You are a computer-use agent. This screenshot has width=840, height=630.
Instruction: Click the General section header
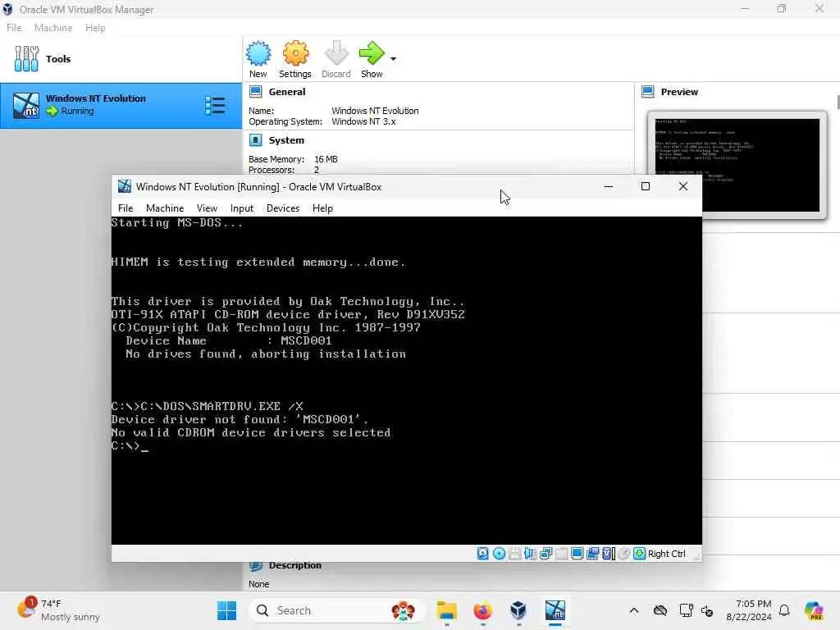coord(287,92)
